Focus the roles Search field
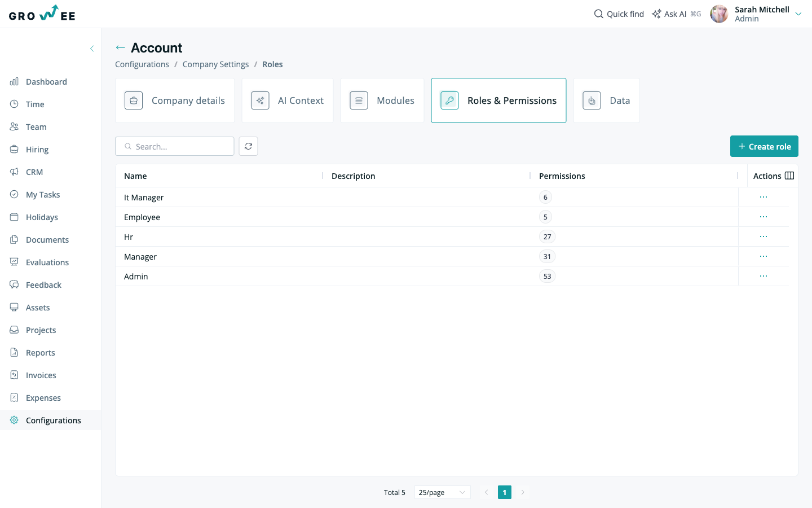Screen dimensions: 812x508 [x=175, y=146]
